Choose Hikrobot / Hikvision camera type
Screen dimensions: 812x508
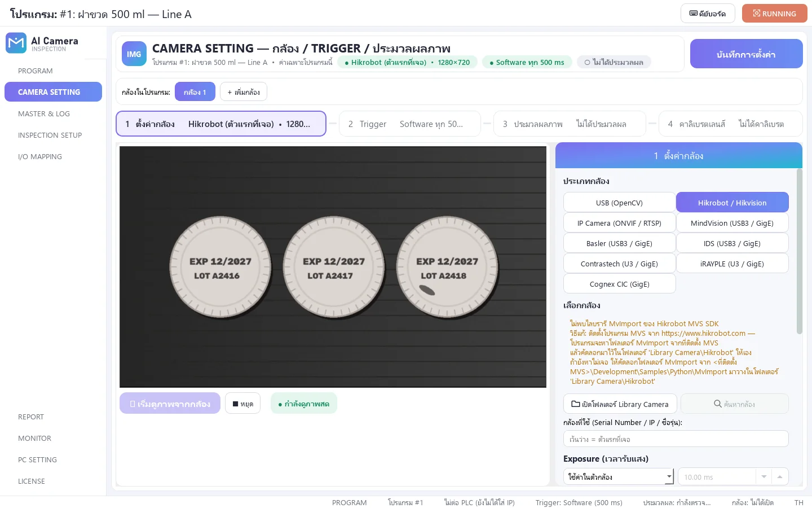tap(732, 203)
